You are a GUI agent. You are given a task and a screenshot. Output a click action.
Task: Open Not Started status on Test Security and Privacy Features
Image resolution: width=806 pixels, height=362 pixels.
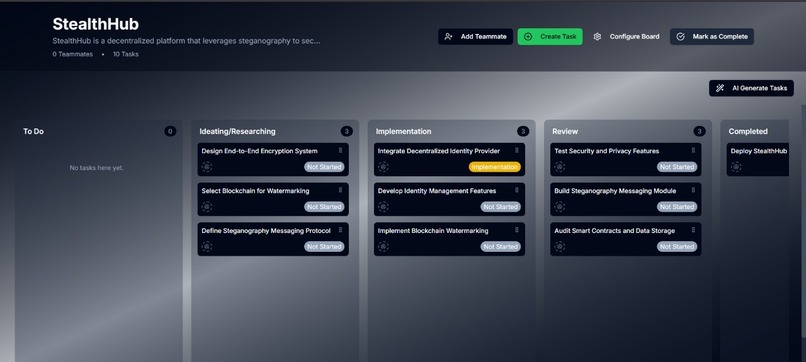[677, 167]
